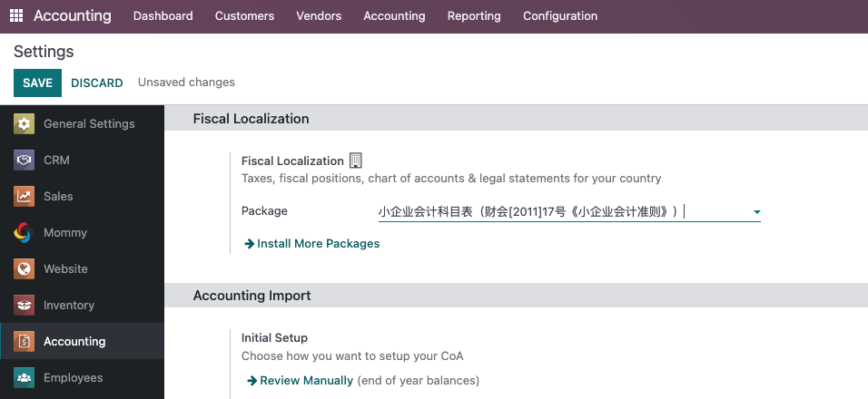868x399 pixels.
Task: Open the Sales chart icon
Action: pos(24,196)
